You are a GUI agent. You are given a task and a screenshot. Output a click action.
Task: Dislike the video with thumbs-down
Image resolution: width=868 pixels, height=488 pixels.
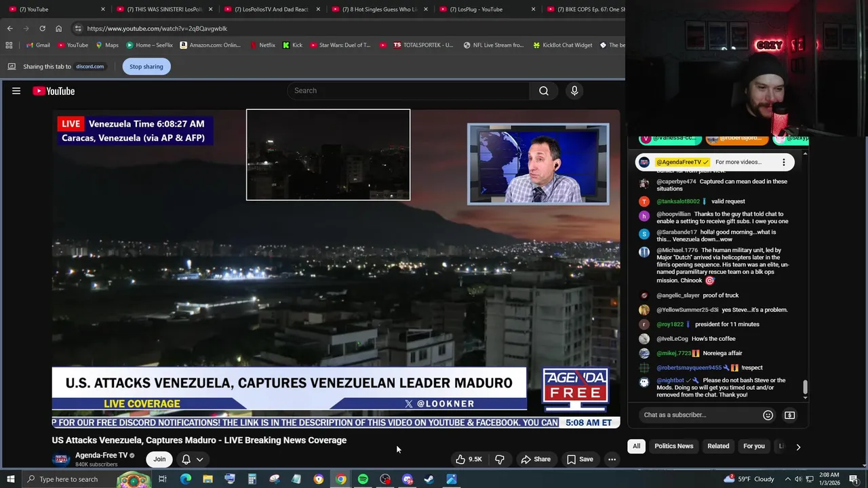[500, 460]
